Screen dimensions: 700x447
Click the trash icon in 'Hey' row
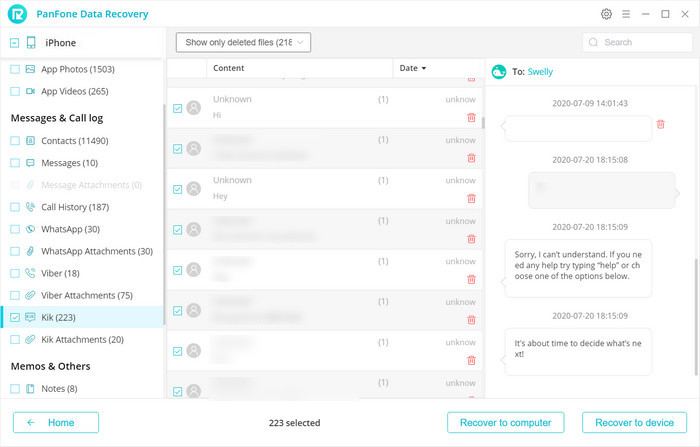click(471, 198)
